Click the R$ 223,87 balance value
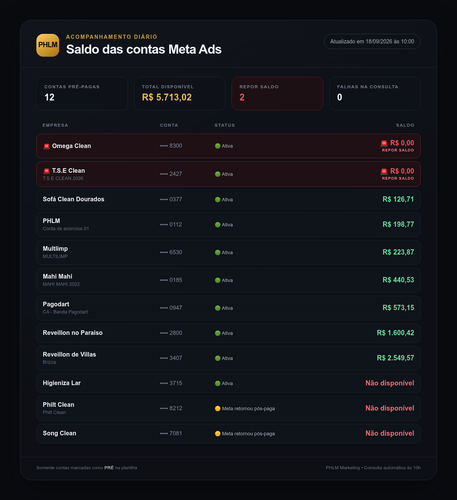Viewport: 457px width, 500px height. pos(398,252)
